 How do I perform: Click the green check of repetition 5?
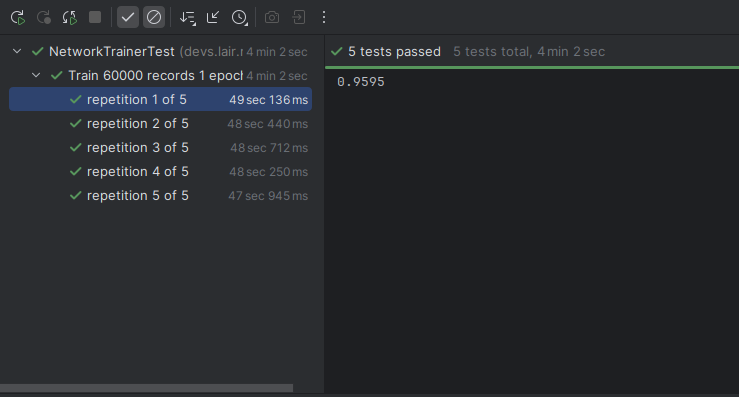pyautogui.click(x=75, y=196)
